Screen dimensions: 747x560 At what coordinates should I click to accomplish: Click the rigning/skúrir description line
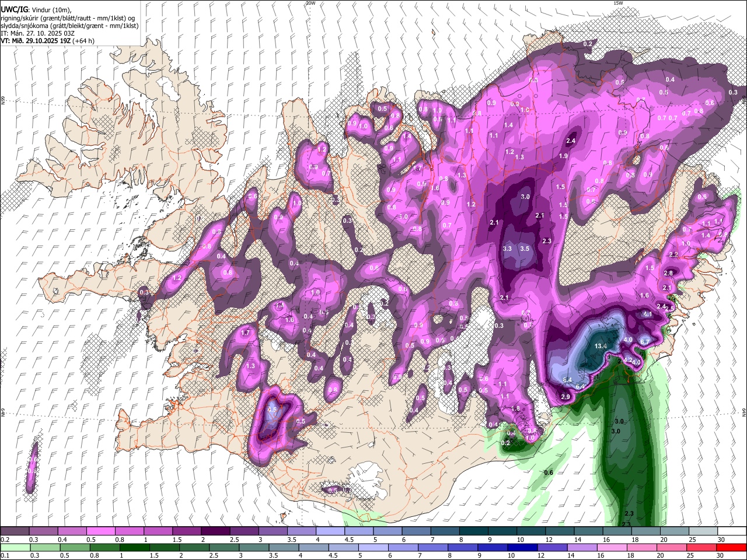[68, 17]
